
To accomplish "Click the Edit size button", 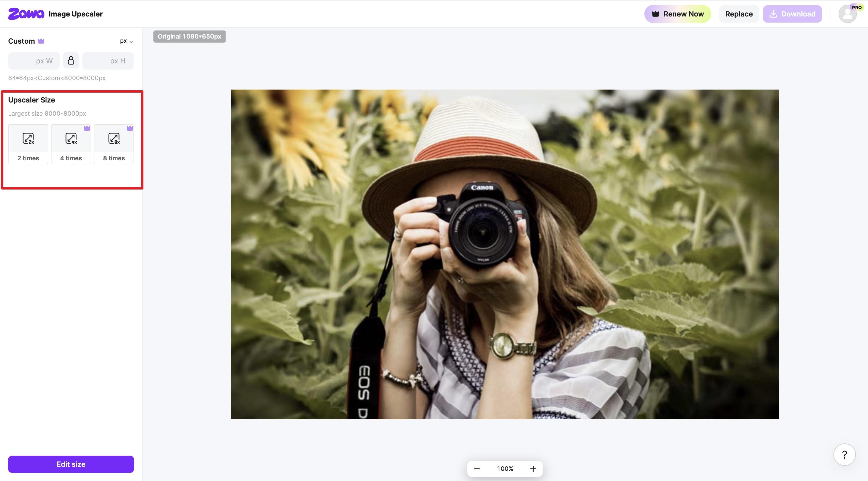I will click(71, 464).
